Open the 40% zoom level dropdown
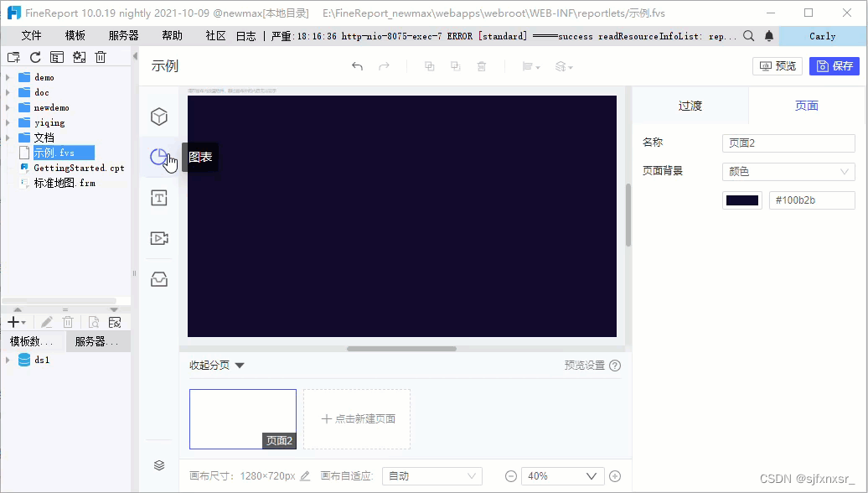 click(x=563, y=476)
